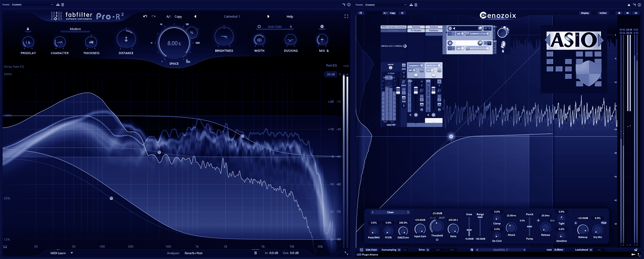This screenshot has width=644, height=259.
Task: Click the Plugin Alliance logo
Action: point(367,255)
